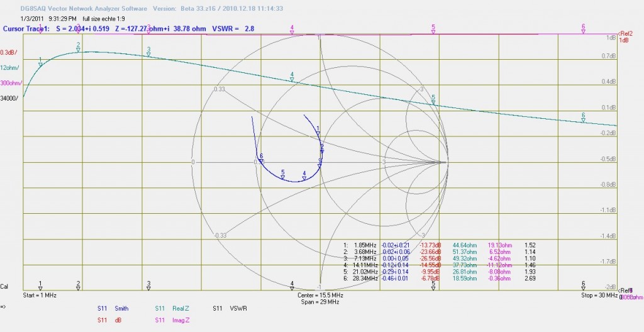Click the marker table row '4: 14.11MHz'
The height and width of the screenshot is (332, 644).
[440, 265]
